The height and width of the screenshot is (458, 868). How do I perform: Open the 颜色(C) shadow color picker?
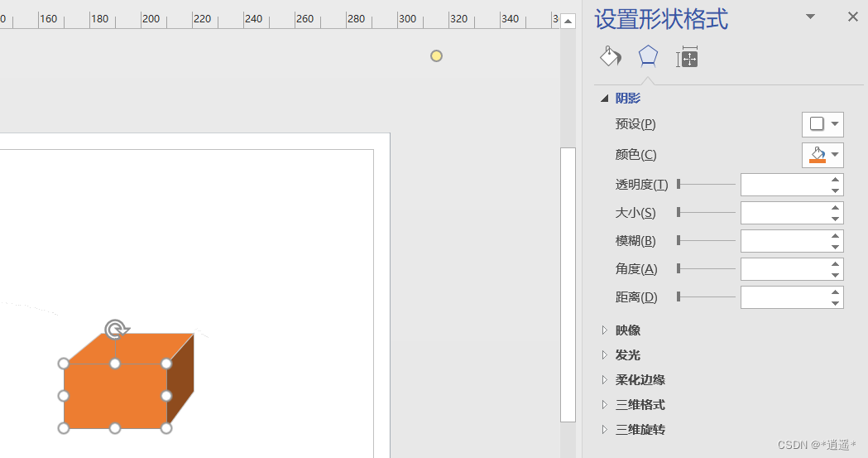(822, 155)
